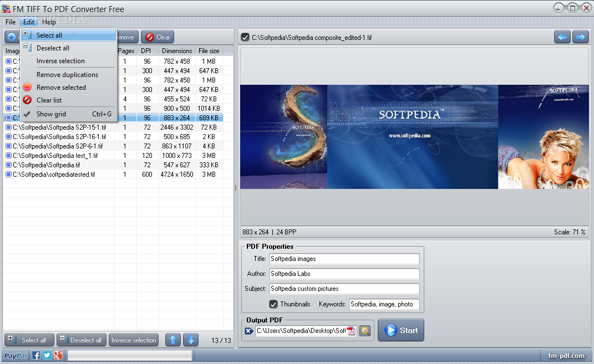Choose Deselect all from Edit menu
Image resolution: width=594 pixels, height=364 pixels.
[x=68, y=48]
